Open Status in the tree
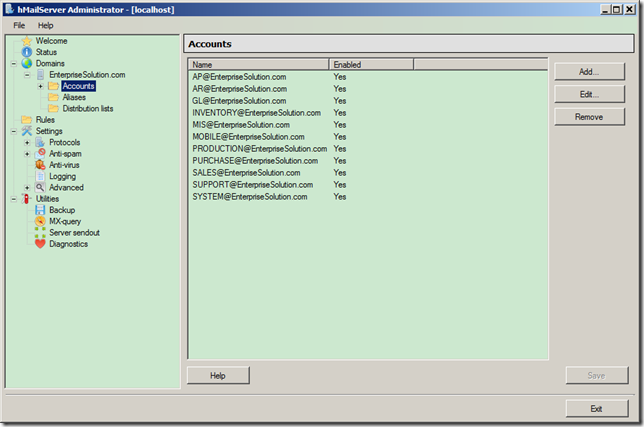This screenshot has height=427, width=644. (46, 52)
